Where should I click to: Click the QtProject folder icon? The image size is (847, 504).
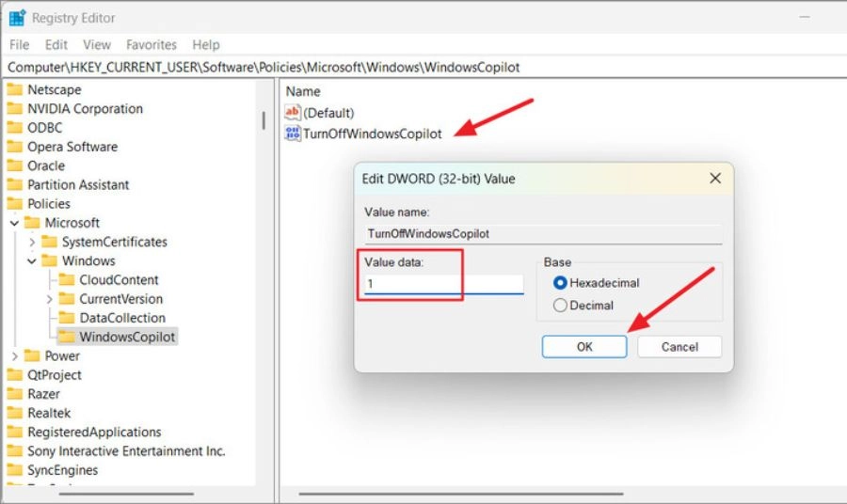[14, 374]
